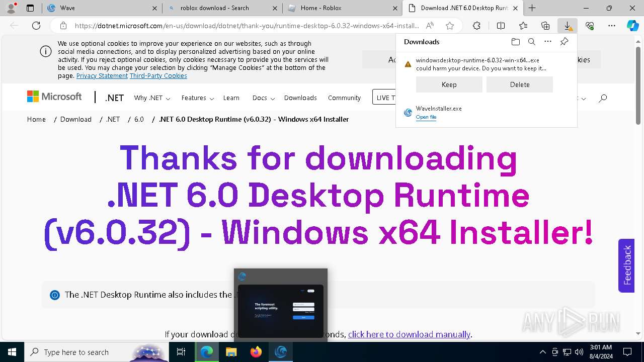Open new tab plus button
The image size is (644, 362).
[x=532, y=8]
